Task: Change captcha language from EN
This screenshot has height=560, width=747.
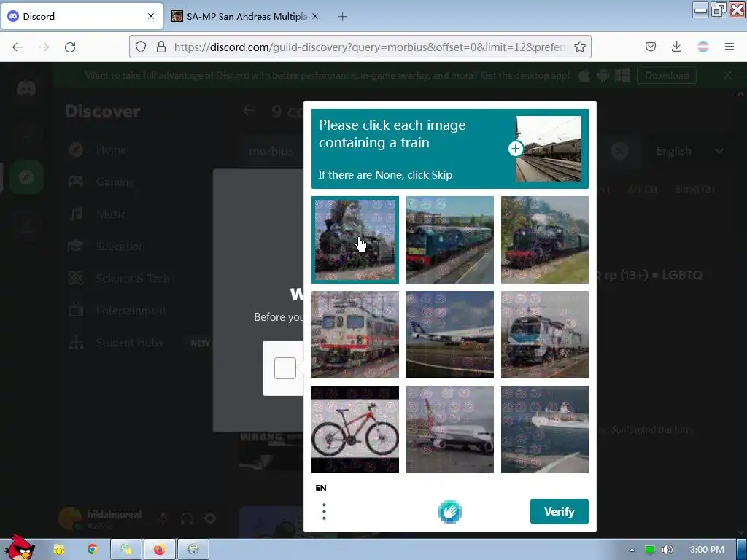Action: coord(321,488)
